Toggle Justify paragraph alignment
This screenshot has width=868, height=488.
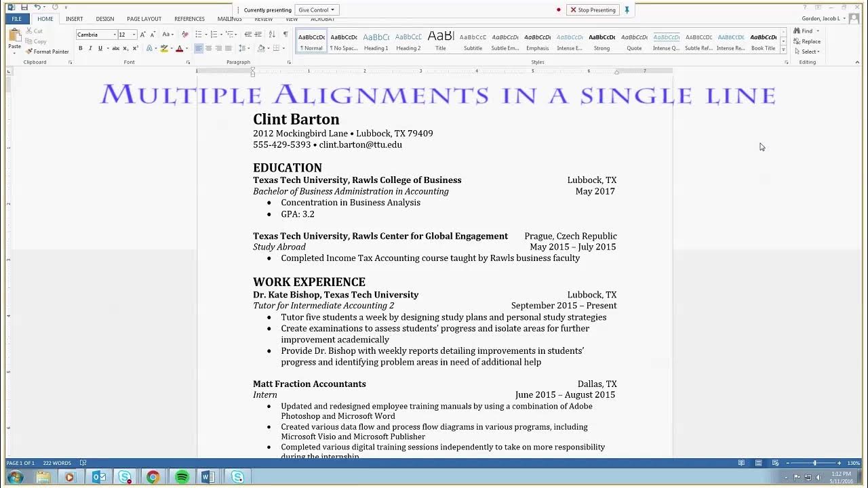click(x=228, y=48)
